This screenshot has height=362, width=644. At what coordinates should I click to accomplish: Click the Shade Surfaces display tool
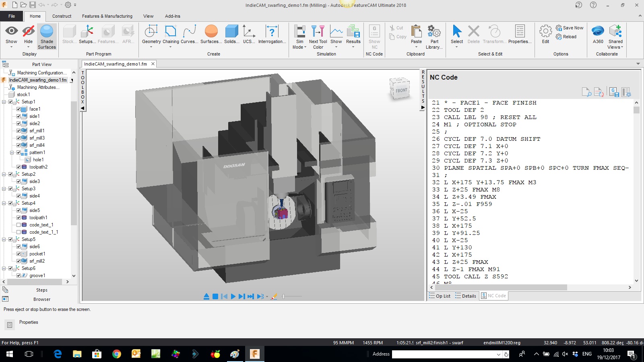pos(47,37)
